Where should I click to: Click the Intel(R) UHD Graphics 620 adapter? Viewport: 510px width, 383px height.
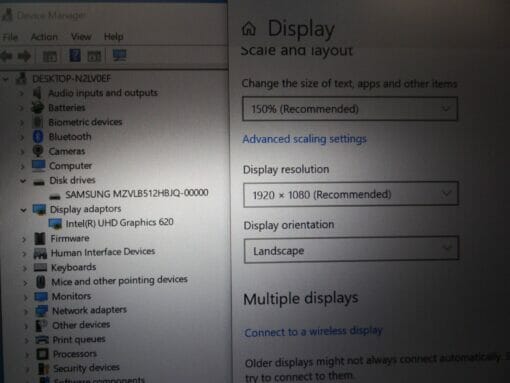119,223
